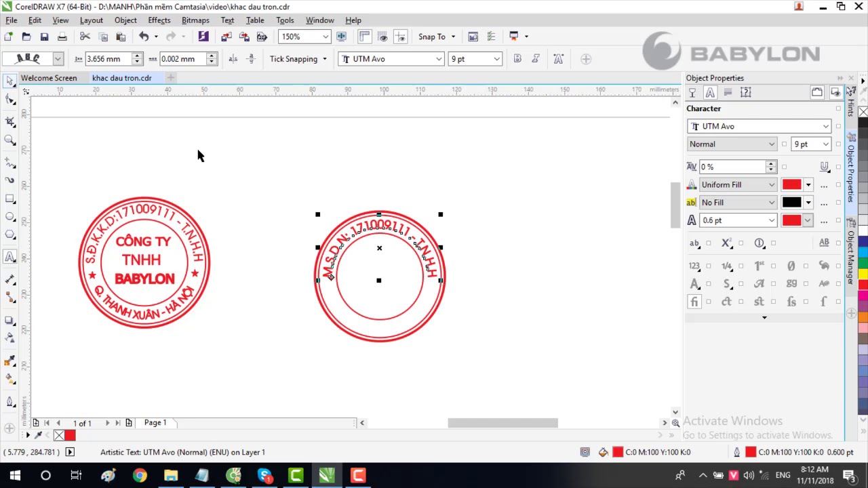Image resolution: width=868 pixels, height=488 pixels.
Task: Select the Connector tool
Action: (x=9, y=298)
